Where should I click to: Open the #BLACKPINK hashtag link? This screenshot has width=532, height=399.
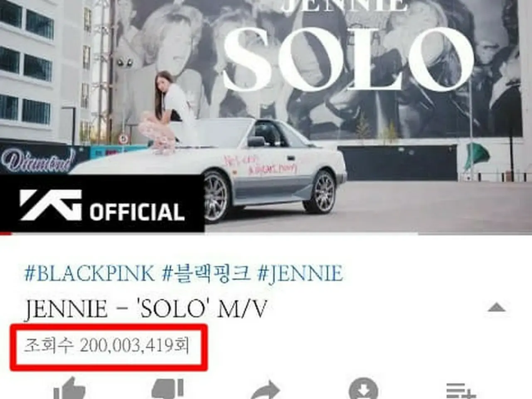89,273
